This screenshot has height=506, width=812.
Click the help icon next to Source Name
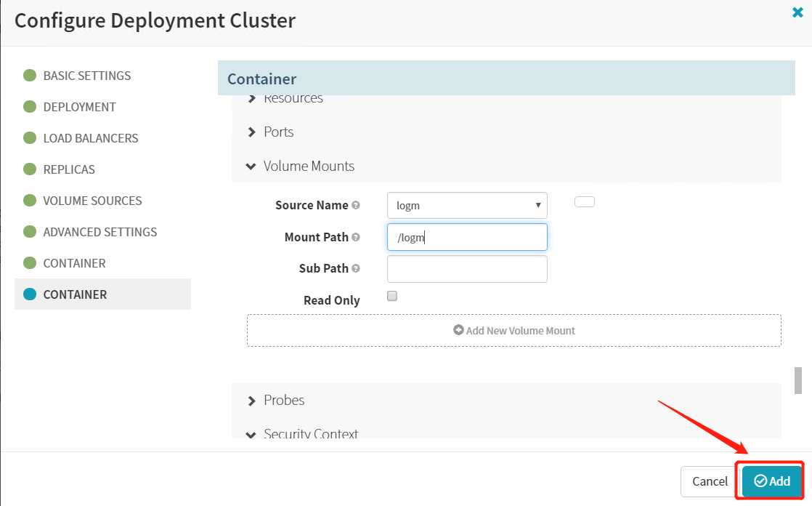356,206
